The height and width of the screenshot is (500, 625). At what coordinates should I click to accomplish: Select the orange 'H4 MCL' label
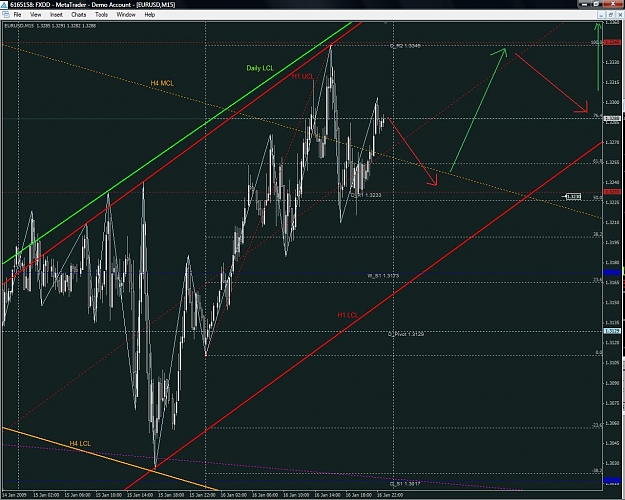pos(162,83)
